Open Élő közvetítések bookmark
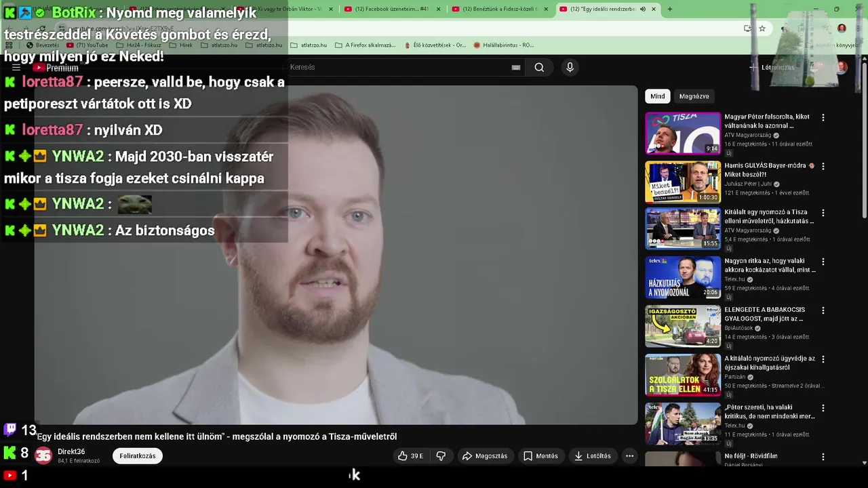Viewport: 868px width, 488px height. 435,45
